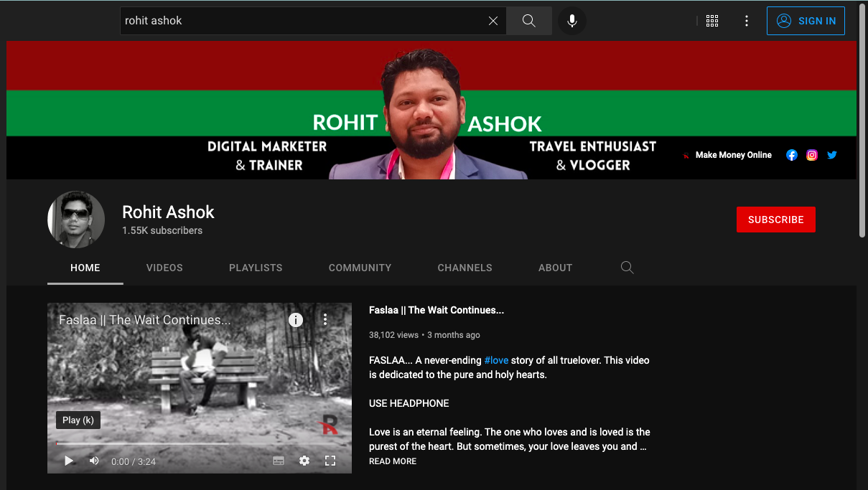Toggle mute on the video player
This screenshot has width=868, height=490.
tap(93, 461)
